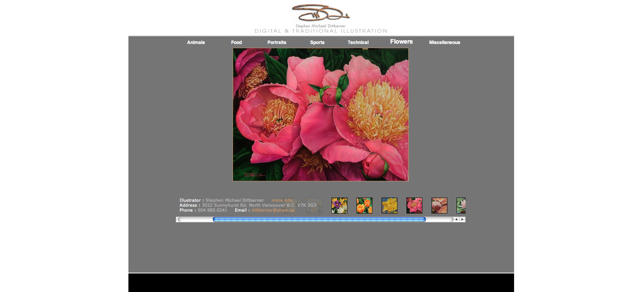Select the partly visible water lily thumbnail
The width and height of the screenshot is (644, 292).
point(461,206)
